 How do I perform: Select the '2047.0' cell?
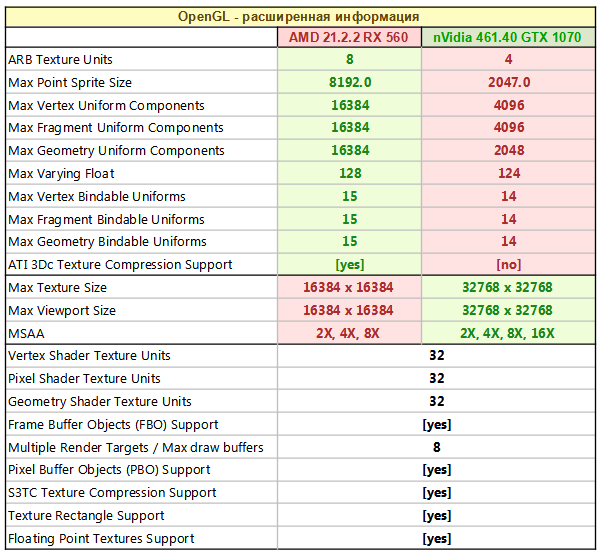(508, 82)
